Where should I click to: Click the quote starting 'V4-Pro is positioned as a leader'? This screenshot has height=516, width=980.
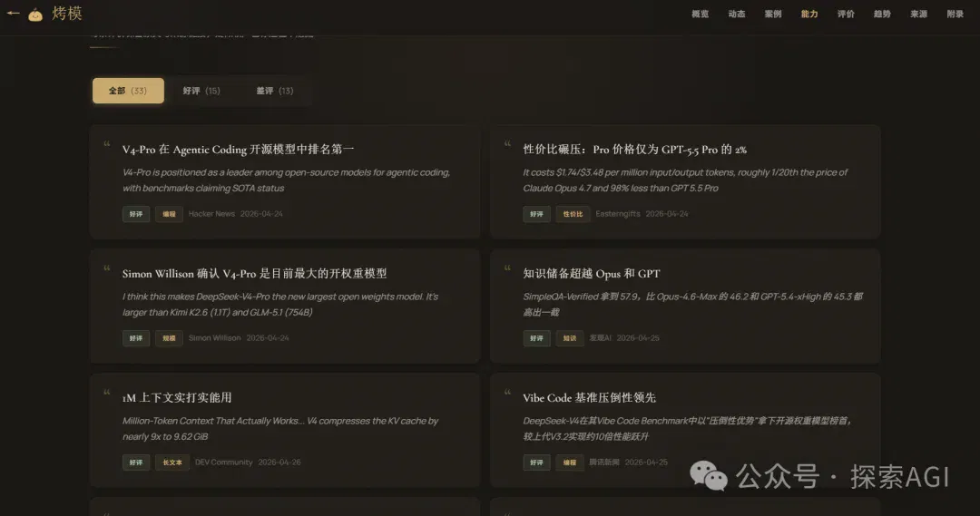pyautogui.click(x=286, y=180)
